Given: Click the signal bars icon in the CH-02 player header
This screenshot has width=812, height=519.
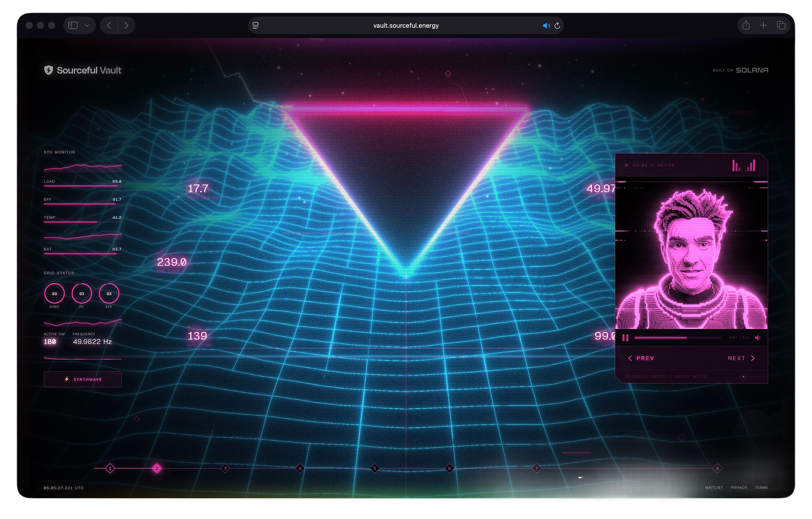Looking at the screenshot, I should (x=744, y=165).
